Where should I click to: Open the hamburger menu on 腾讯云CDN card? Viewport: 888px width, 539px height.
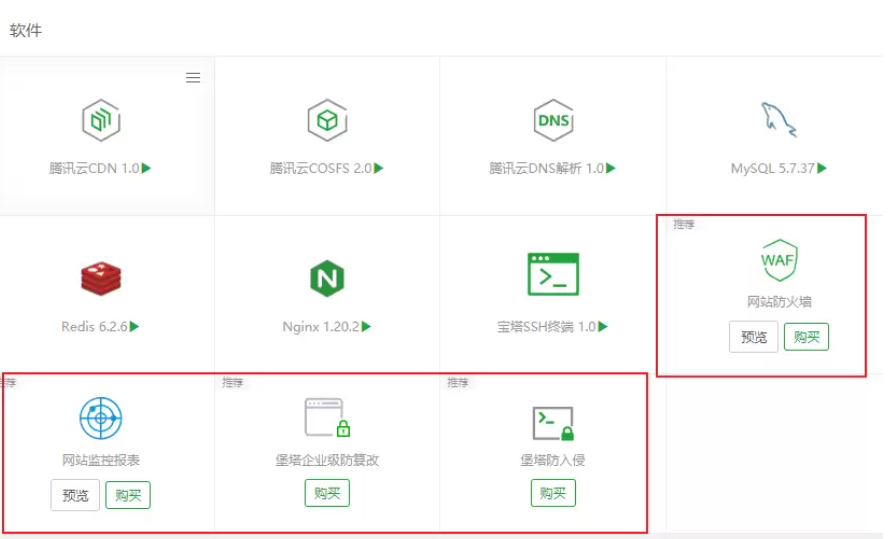pyautogui.click(x=193, y=78)
